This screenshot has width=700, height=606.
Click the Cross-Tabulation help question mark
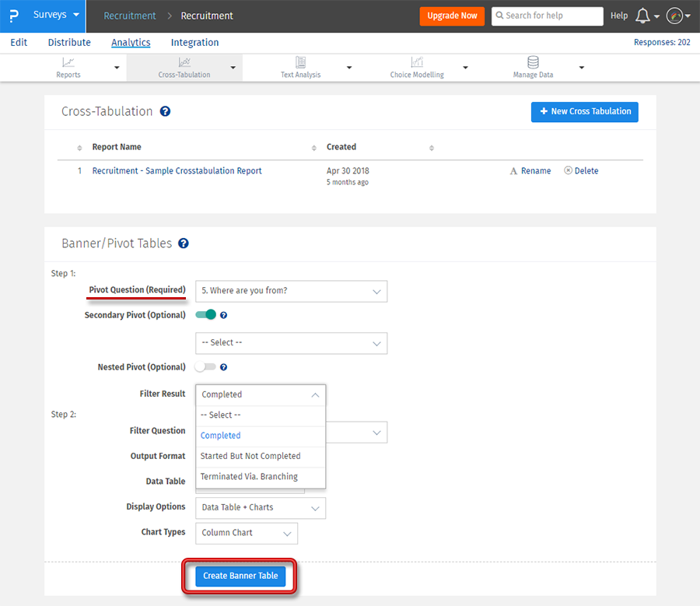tap(163, 111)
